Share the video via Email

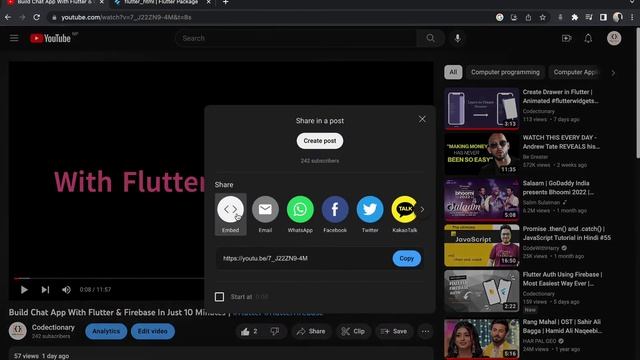(265, 214)
